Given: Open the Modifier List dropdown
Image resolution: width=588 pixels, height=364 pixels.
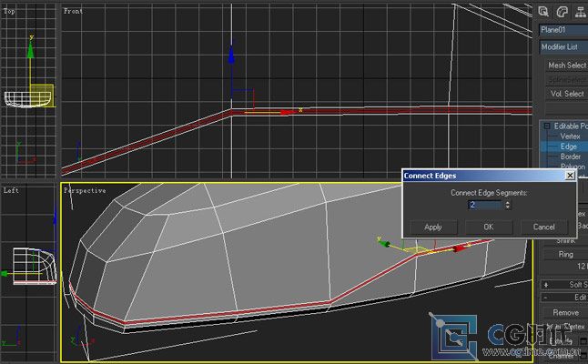Looking at the screenshot, I should tap(563, 46).
